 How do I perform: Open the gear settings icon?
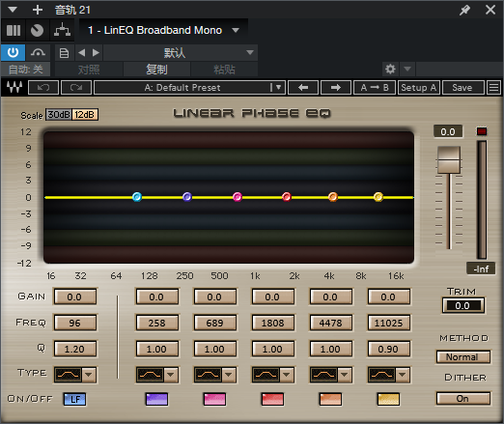pos(390,69)
